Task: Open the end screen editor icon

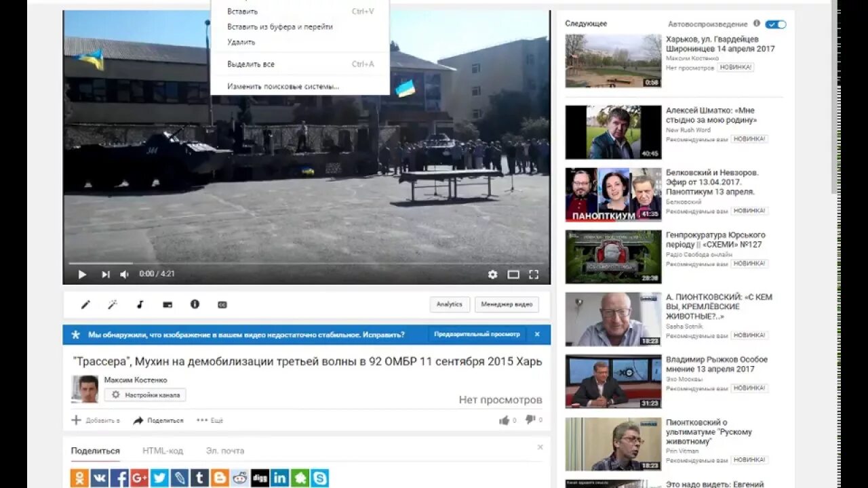Action: (x=167, y=304)
